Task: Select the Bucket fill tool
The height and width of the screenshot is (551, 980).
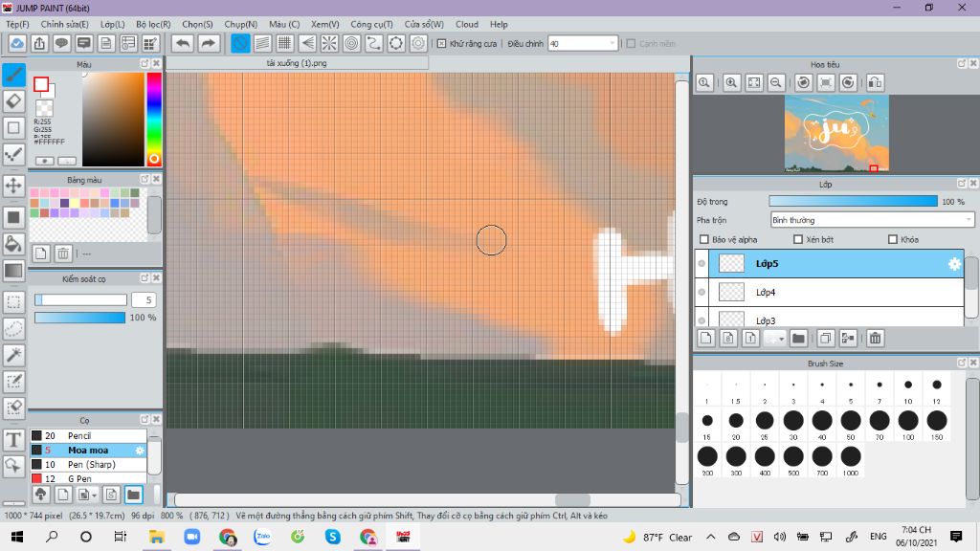Action: coord(13,244)
